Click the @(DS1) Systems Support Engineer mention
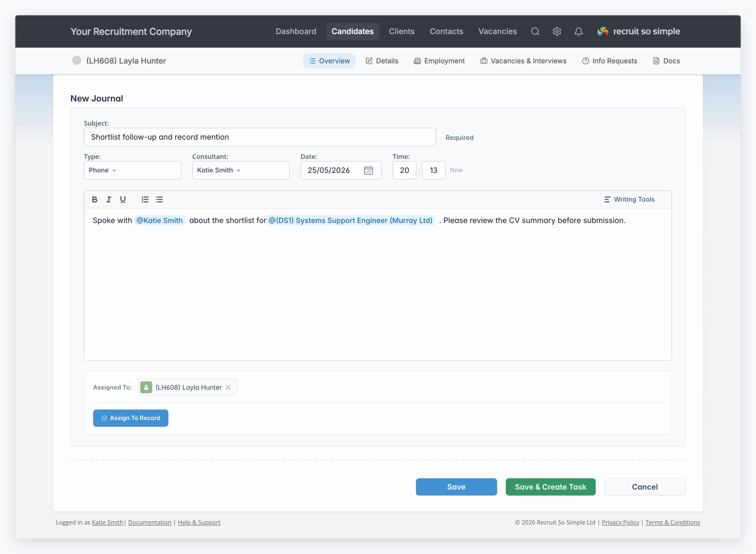Viewport: 756px width, 554px height. click(x=350, y=220)
